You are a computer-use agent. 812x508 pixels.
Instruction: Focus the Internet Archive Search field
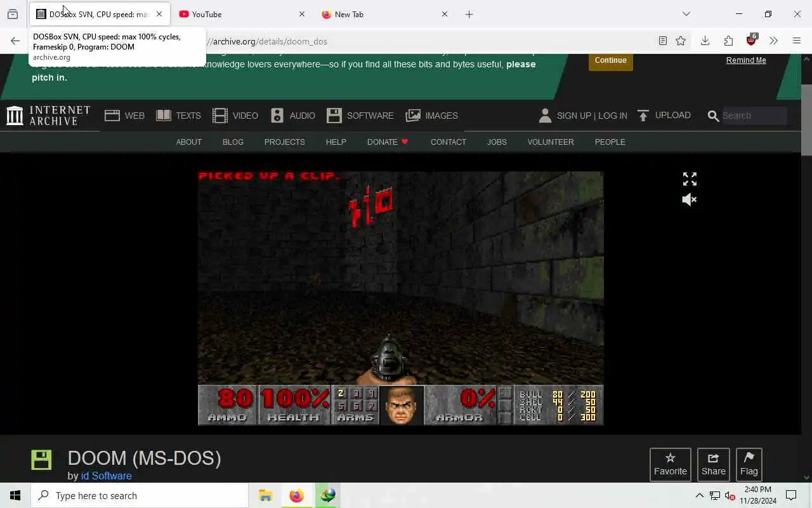click(x=754, y=116)
